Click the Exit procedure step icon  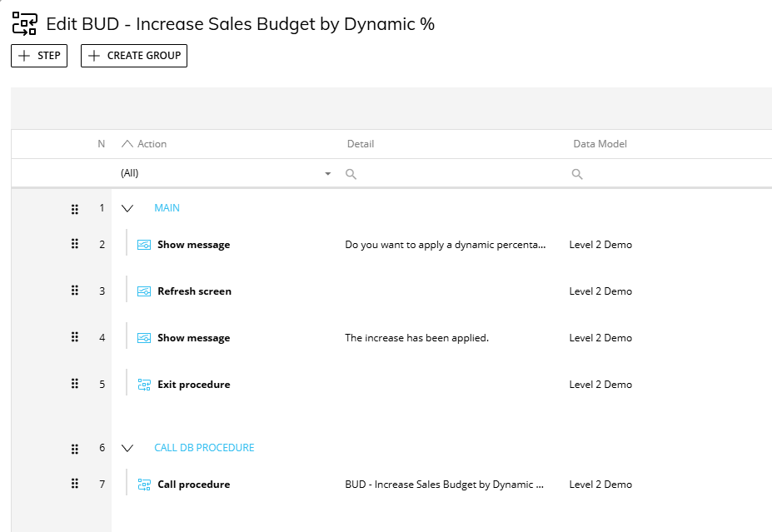coord(144,385)
